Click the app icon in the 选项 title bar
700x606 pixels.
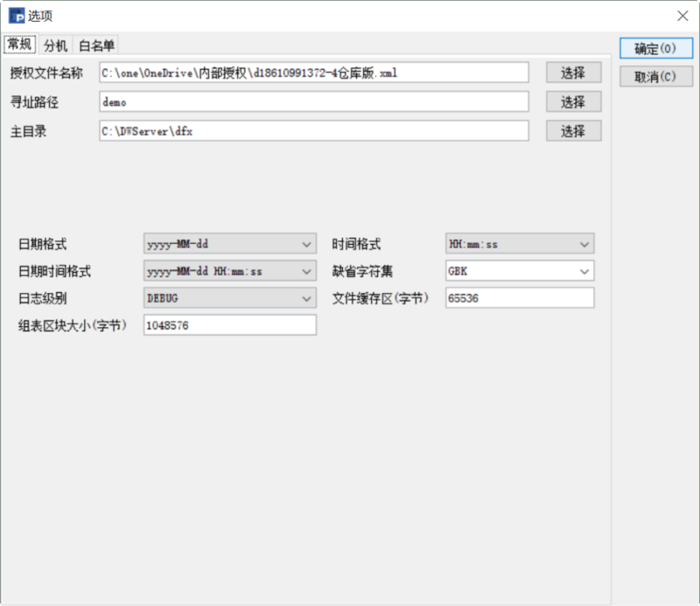click(x=17, y=16)
